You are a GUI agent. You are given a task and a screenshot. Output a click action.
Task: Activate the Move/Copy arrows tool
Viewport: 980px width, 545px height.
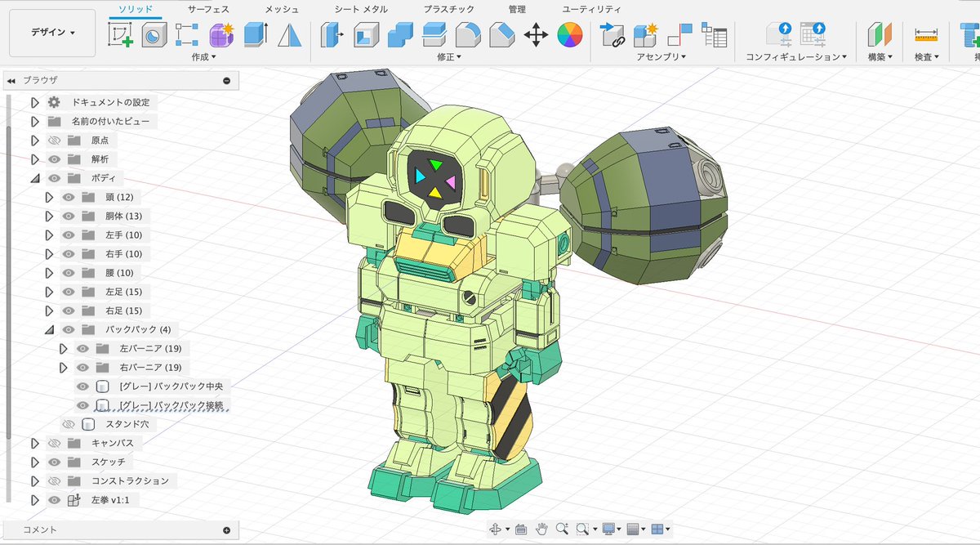pyautogui.click(x=535, y=35)
